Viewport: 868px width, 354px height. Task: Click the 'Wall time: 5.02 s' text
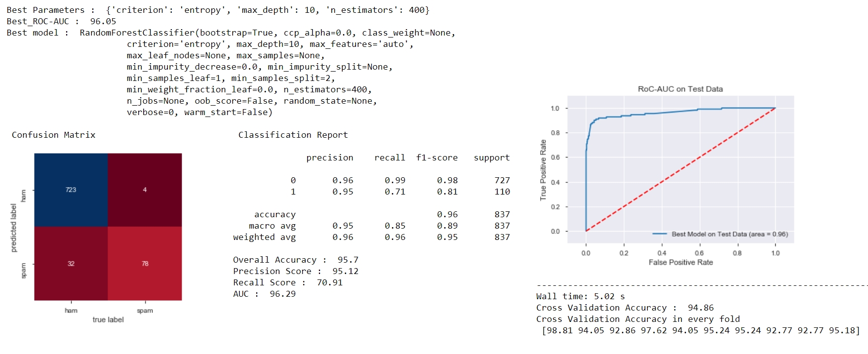pyautogui.click(x=580, y=296)
